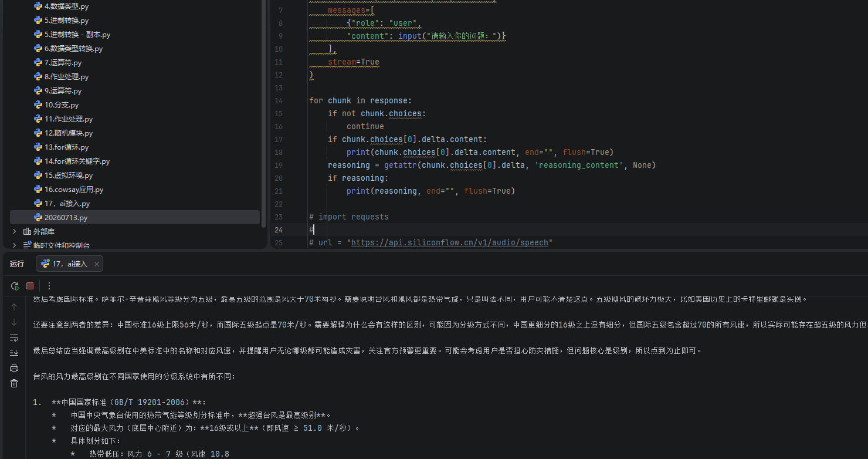Expand 临时文件和控制台 node
This screenshot has width=868, height=459.
pos(15,245)
